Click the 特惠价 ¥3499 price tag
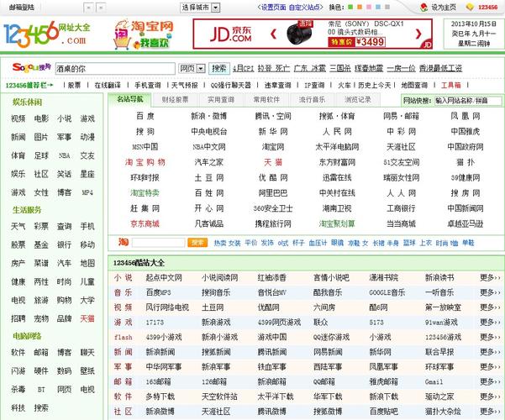The image size is (505, 420). pos(357,42)
